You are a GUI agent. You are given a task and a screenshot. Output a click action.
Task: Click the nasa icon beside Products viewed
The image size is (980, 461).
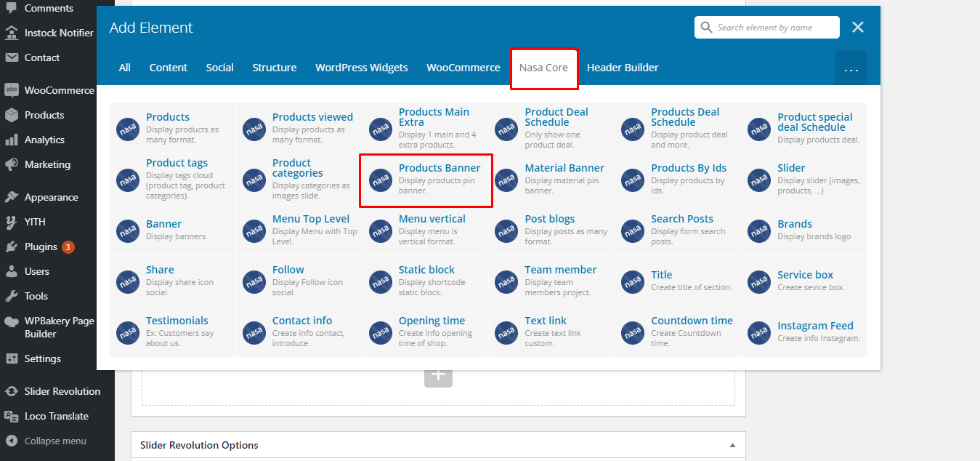[254, 129]
